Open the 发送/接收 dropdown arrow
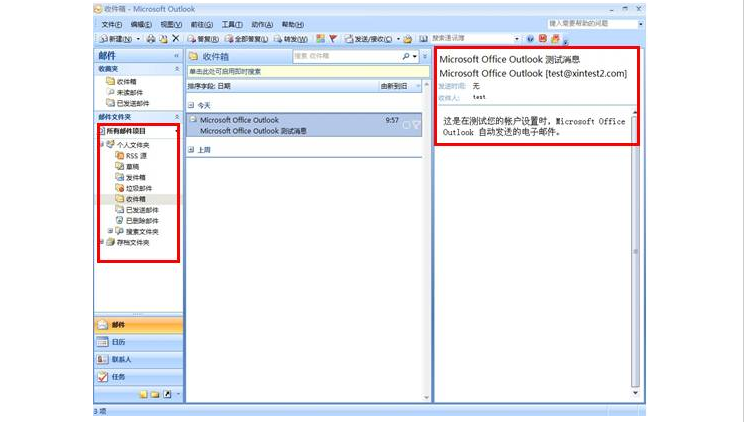 [398, 39]
